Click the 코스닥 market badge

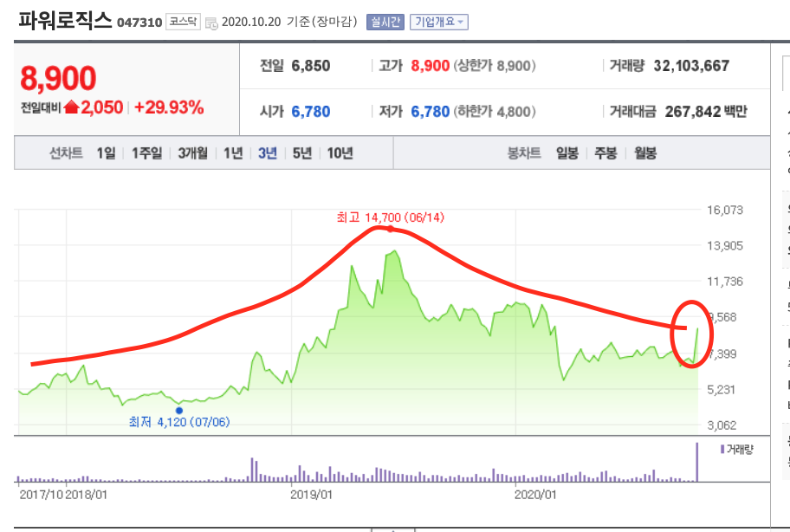(183, 22)
